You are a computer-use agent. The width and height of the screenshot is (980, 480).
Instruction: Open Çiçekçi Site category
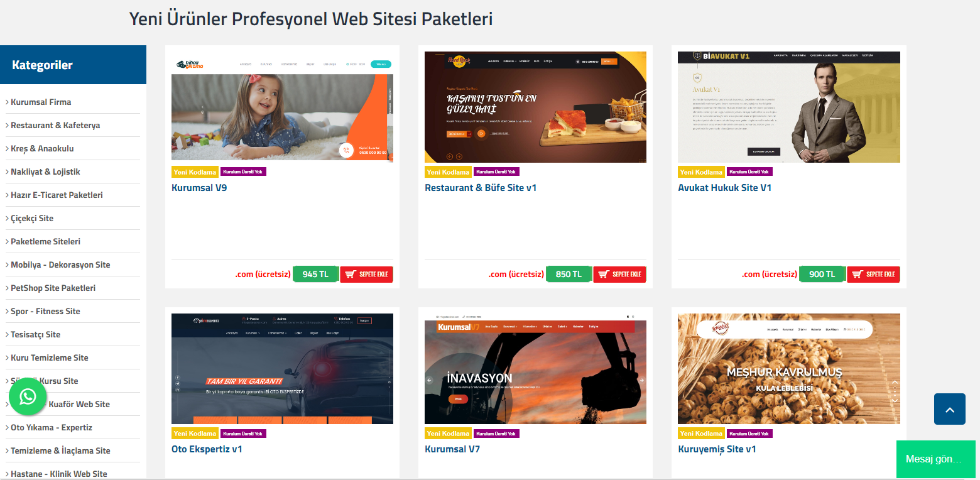(32, 218)
